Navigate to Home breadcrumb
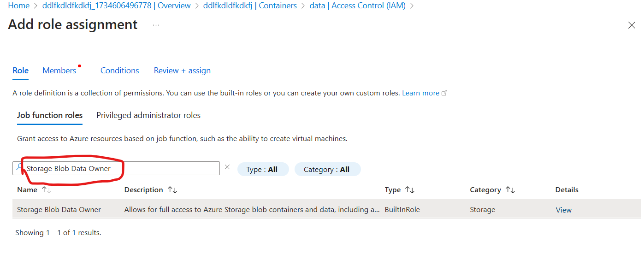The image size is (644, 266). [18, 6]
